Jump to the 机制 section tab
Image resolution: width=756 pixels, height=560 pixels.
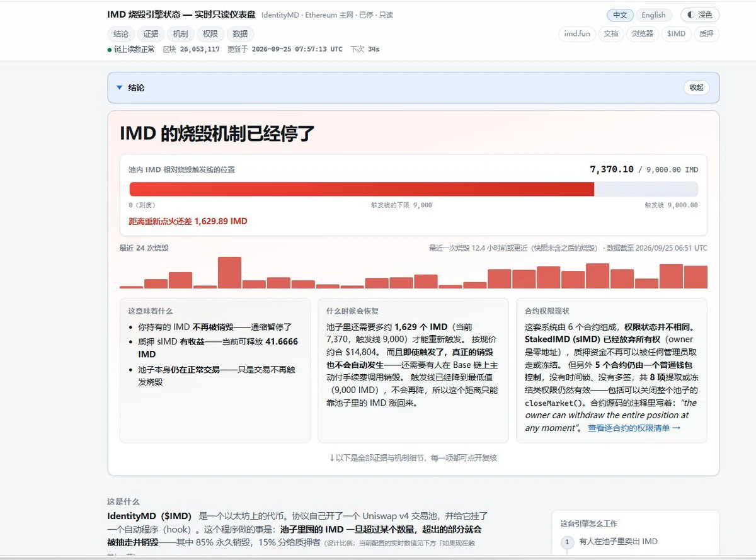[x=180, y=34]
